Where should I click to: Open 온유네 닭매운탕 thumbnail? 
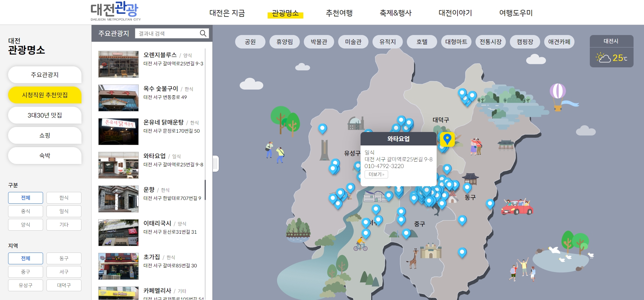click(x=118, y=132)
